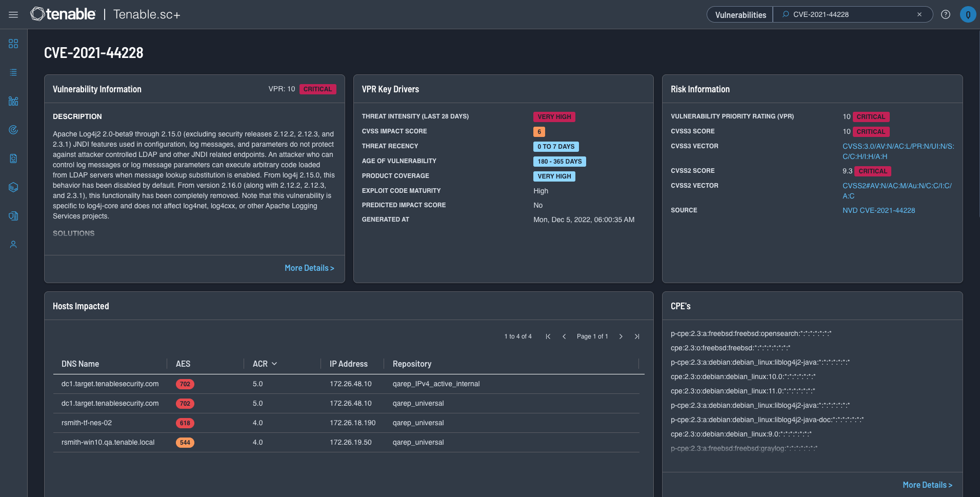Open the user profile avatar at top right
Image resolution: width=980 pixels, height=497 pixels.
point(968,14)
